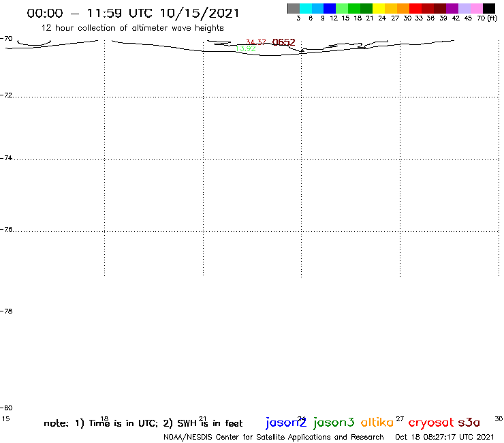504x443 pixels.
Task: Click the red 'cryosat' satellite label
Action: tap(431, 423)
